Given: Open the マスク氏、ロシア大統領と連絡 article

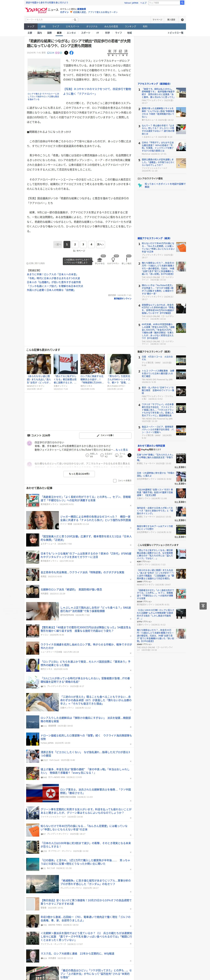Looking at the screenshot, I should pyautogui.click(x=77, y=953).
